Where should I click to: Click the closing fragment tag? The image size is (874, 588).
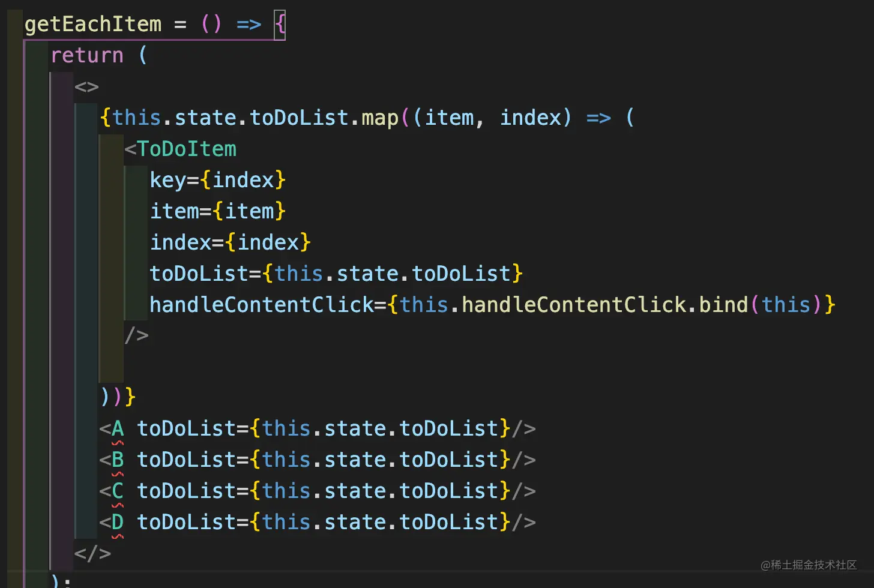pyautogui.click(x=92, y=553)
